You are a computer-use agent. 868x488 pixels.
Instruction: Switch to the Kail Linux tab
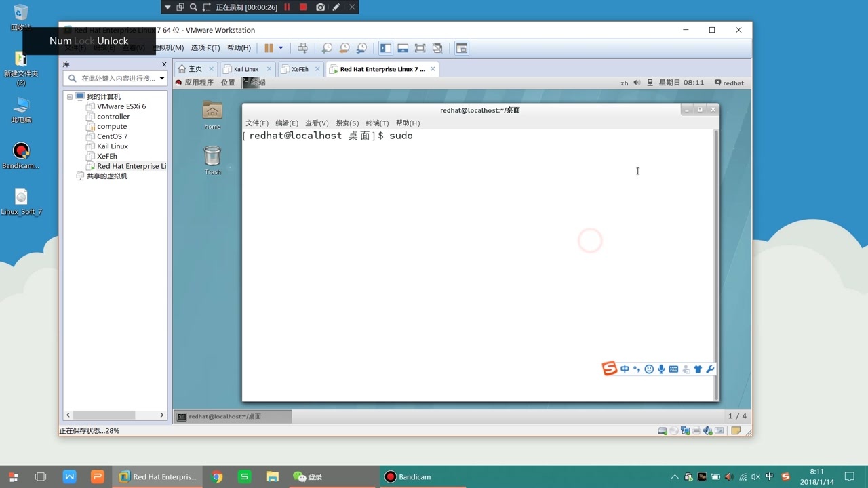click(246, 69)
